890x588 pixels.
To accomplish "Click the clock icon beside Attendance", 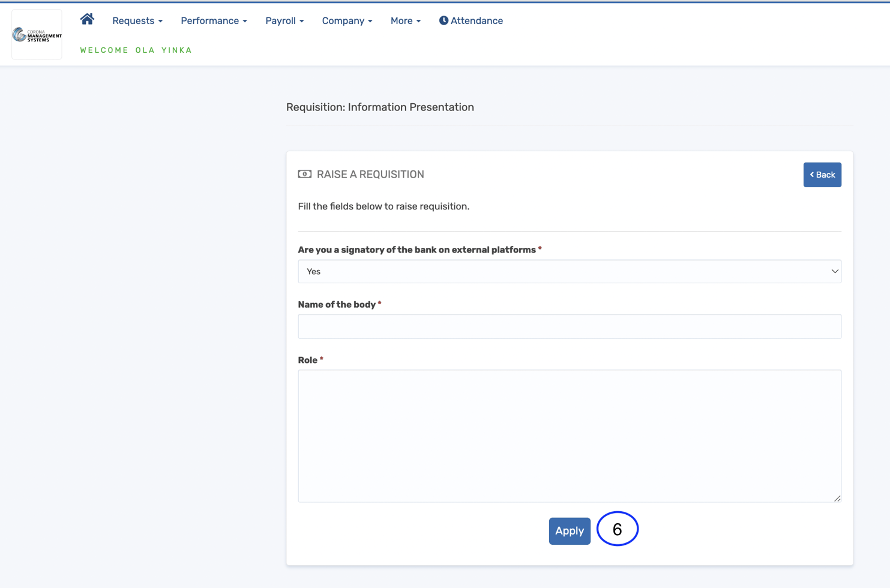I will click(x=443, y=20).
